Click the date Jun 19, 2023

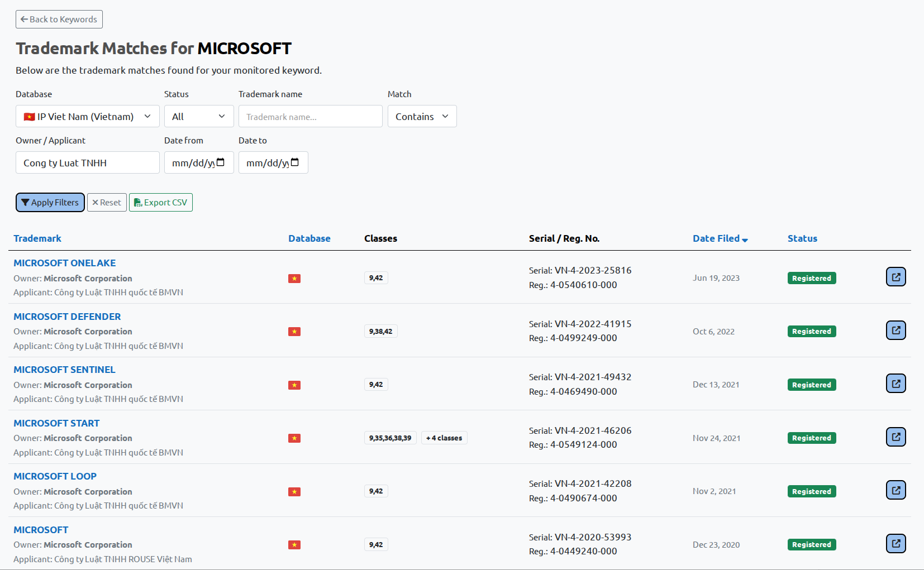click(x=716, y=278)
